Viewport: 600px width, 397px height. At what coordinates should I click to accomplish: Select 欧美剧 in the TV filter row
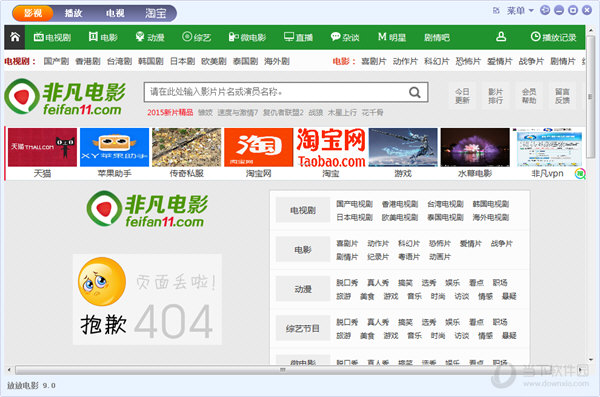click(x=214, y=61)
